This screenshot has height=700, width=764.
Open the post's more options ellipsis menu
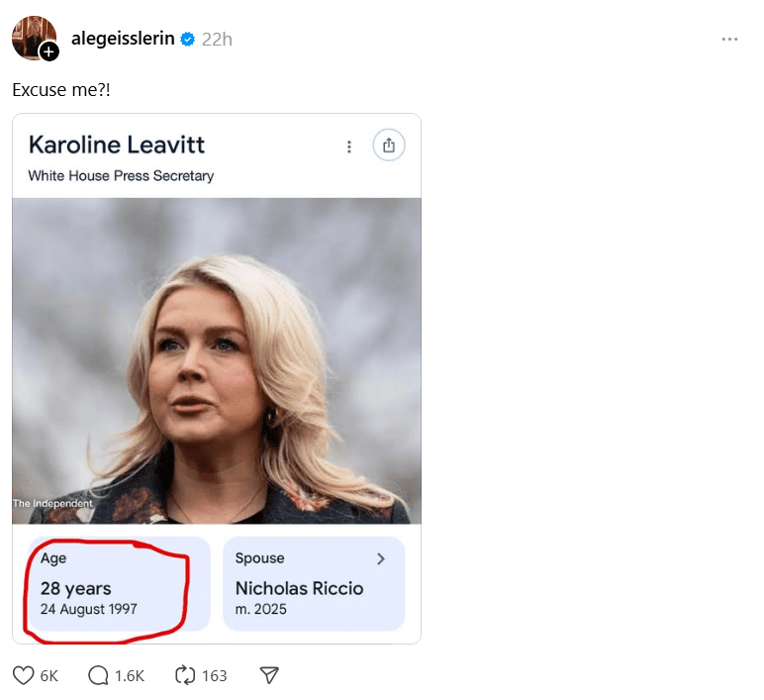pyautogui.click(x=729, y=40)
